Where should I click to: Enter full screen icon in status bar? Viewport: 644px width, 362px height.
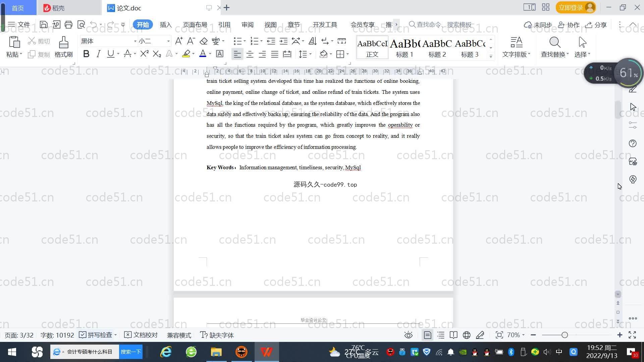[632, 335]
